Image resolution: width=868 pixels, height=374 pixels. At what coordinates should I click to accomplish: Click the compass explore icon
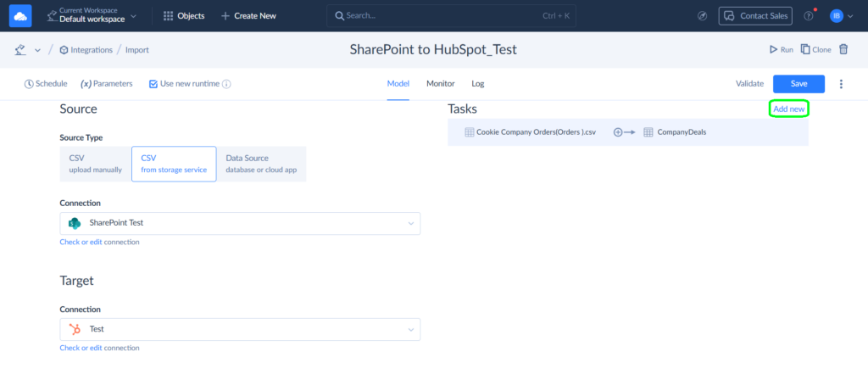coord(703,16)
